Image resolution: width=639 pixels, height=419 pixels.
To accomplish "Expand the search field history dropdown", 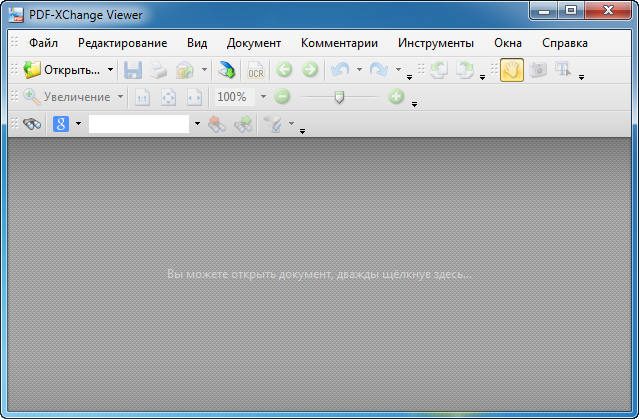I will (x=197, y=125).
